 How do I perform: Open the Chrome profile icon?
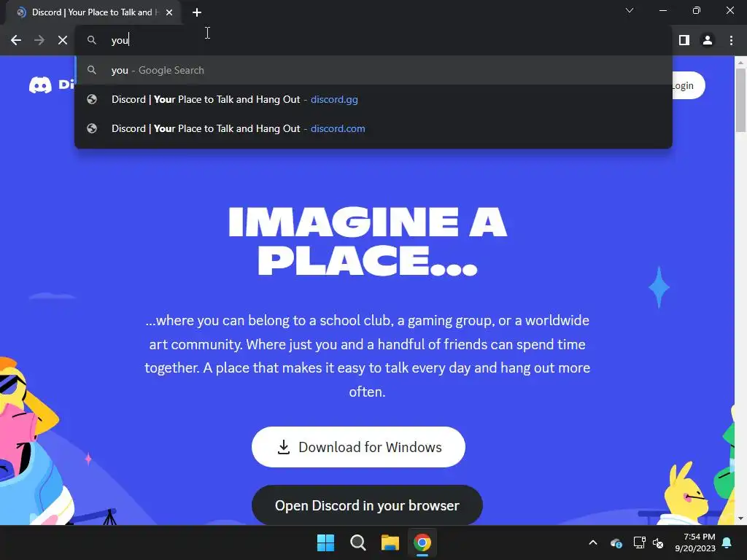pyautogui.click(x=708, y=41)
